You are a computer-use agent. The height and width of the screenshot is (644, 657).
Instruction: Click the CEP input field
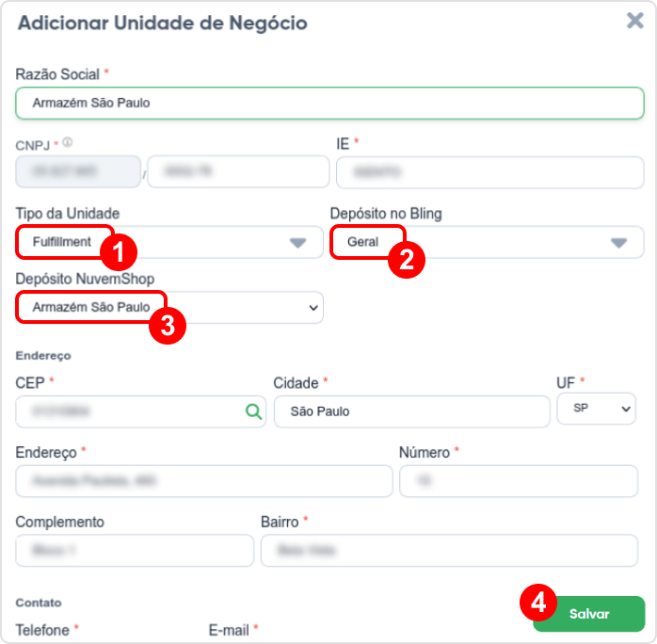point(141,411)
